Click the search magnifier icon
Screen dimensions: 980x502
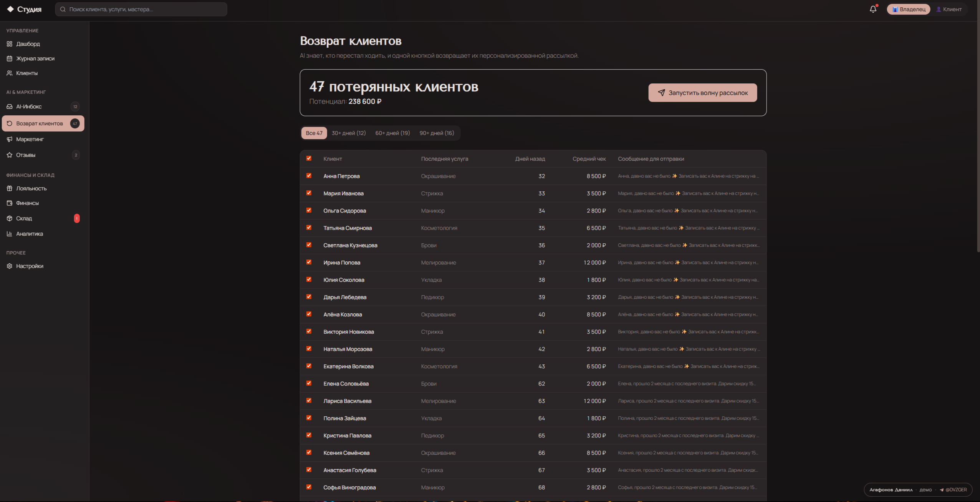(63, 9)
